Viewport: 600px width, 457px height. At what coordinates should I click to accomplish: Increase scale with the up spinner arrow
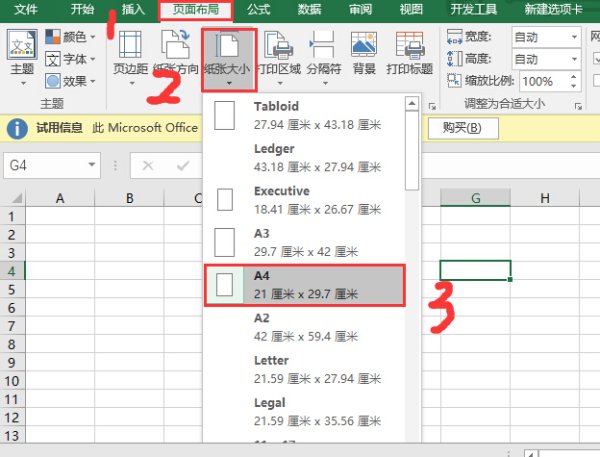tap(573, 77)
